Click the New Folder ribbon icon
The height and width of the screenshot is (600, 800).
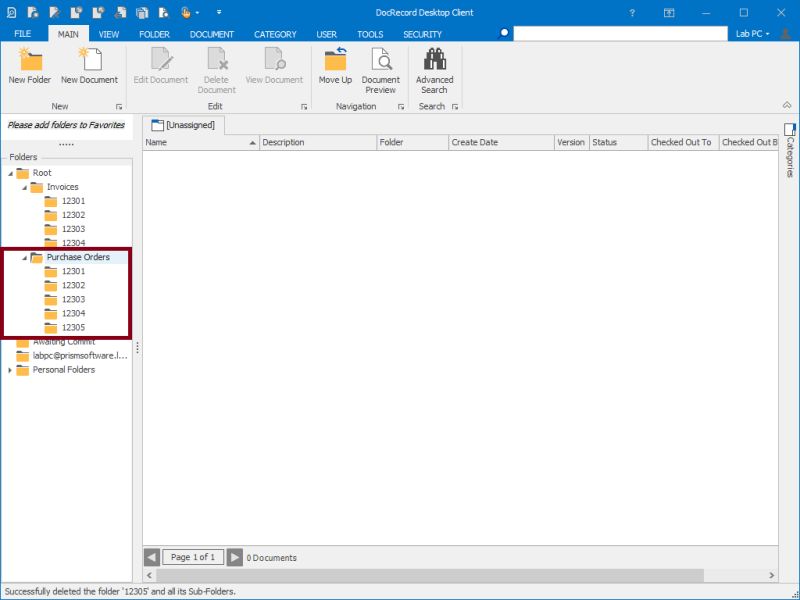pos(30,59)
